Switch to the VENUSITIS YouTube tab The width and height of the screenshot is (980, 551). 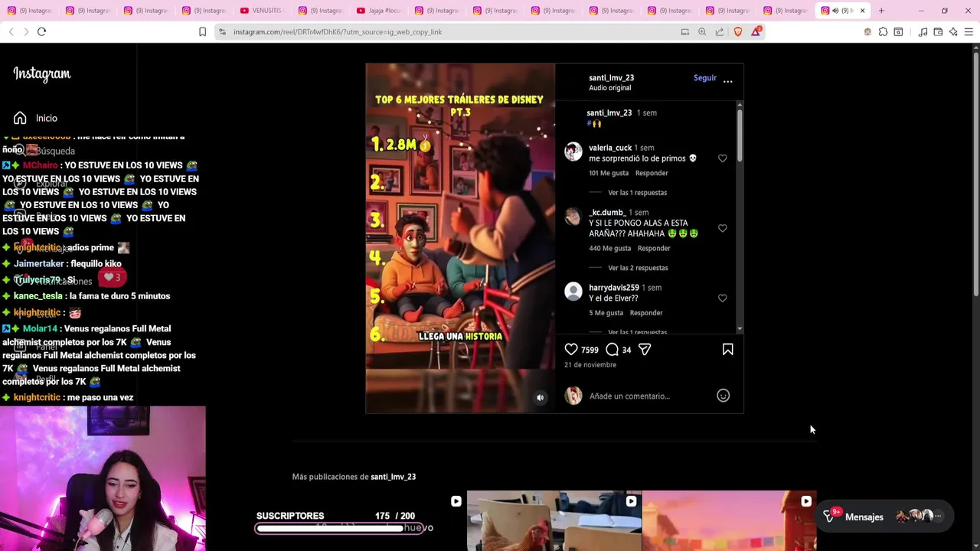tap(262, 11)
